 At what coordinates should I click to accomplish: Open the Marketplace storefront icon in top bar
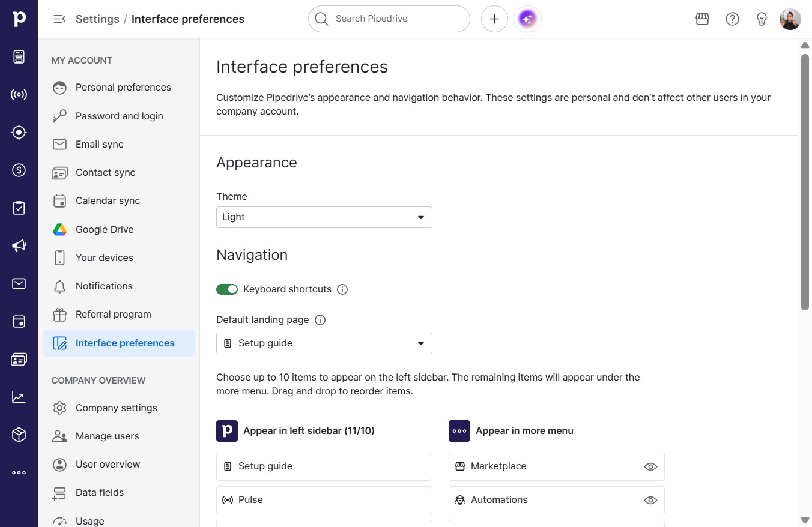coord(703,19)
